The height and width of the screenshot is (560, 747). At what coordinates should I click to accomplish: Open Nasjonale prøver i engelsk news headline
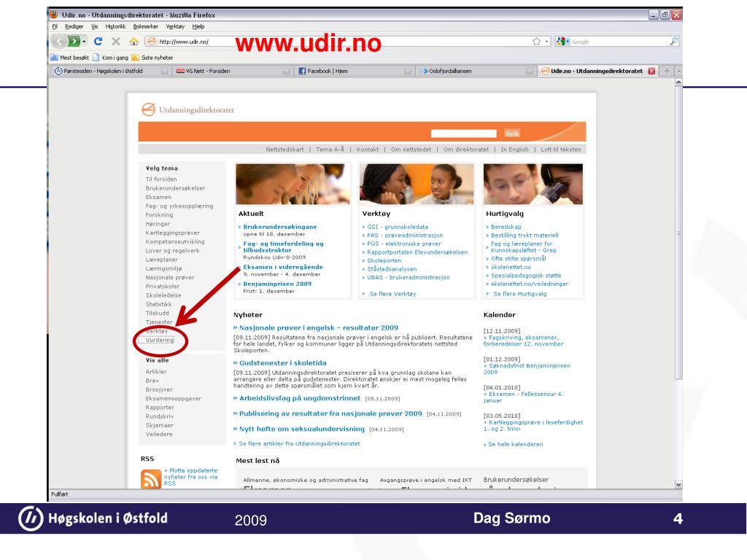click(x=319, y=327)
